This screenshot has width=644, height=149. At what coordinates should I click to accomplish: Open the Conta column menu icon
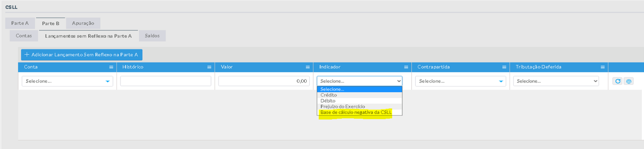111,67
